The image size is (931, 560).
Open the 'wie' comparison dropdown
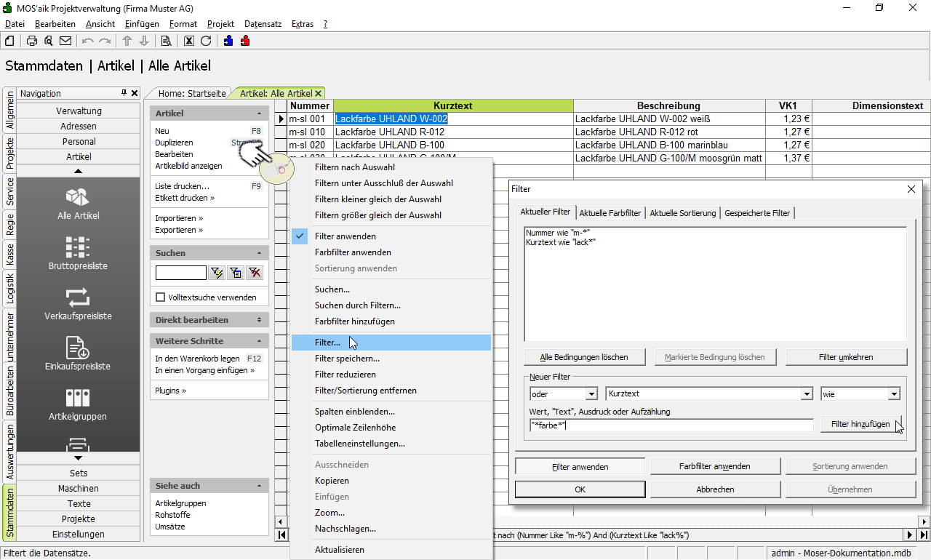893,394
